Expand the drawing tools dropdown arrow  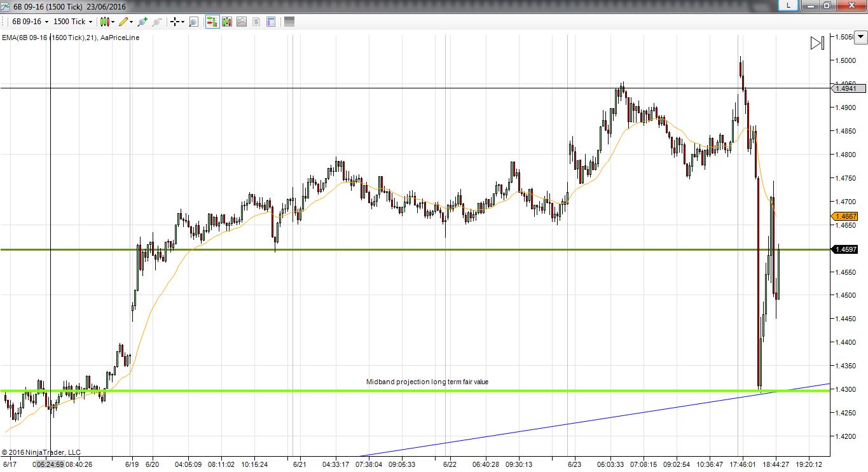coord(132,22)
